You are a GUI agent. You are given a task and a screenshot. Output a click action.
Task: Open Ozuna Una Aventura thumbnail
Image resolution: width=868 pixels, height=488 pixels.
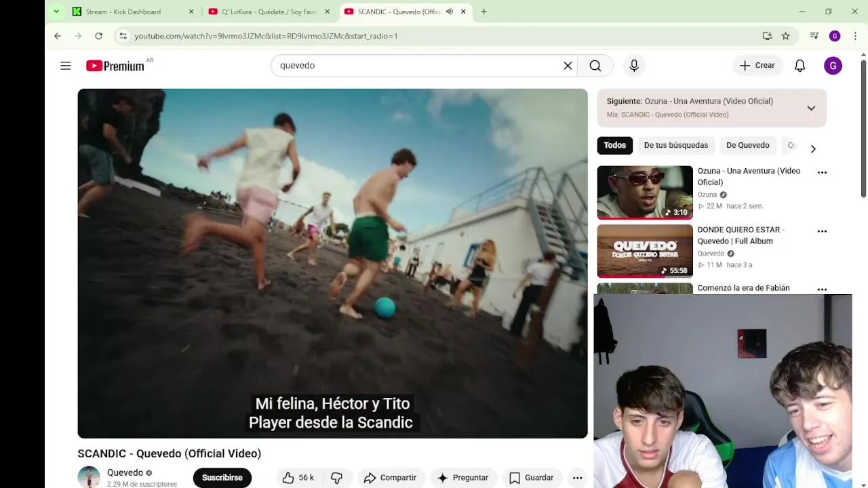click(645, 192)
